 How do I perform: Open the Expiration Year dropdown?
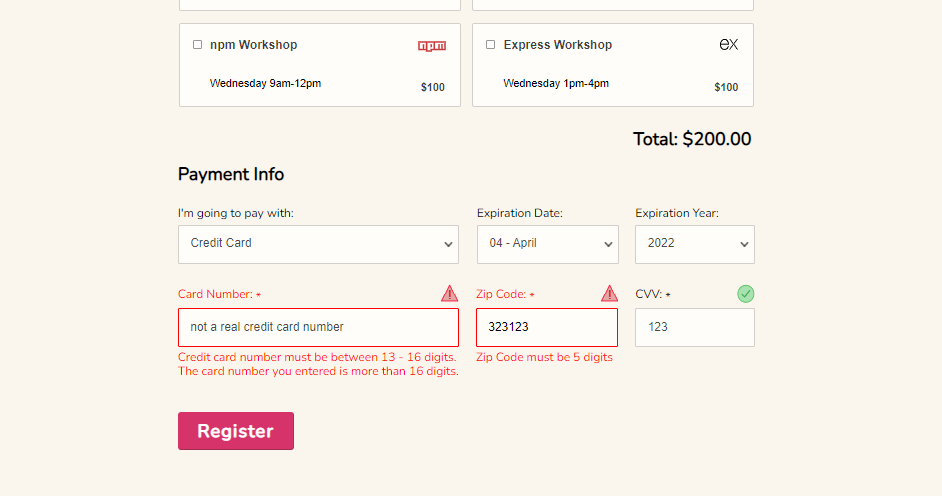pyautogui.click(x=694, y=244)
